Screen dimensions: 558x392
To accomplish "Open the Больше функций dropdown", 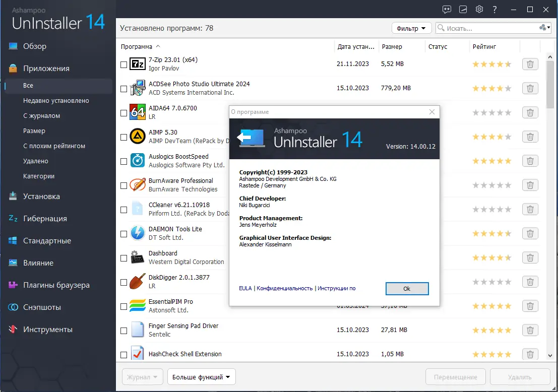I will click(202, 377).
